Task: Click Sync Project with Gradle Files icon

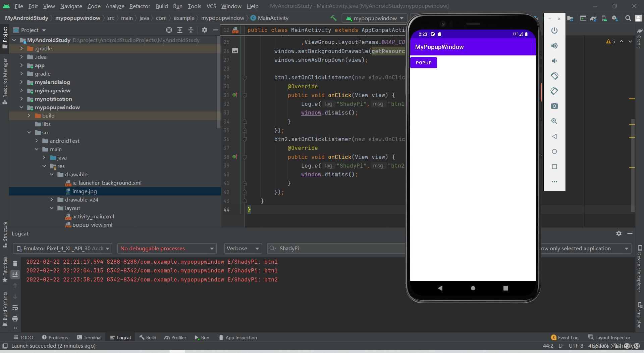Action: pyautogui.click(x=593, y=18)
